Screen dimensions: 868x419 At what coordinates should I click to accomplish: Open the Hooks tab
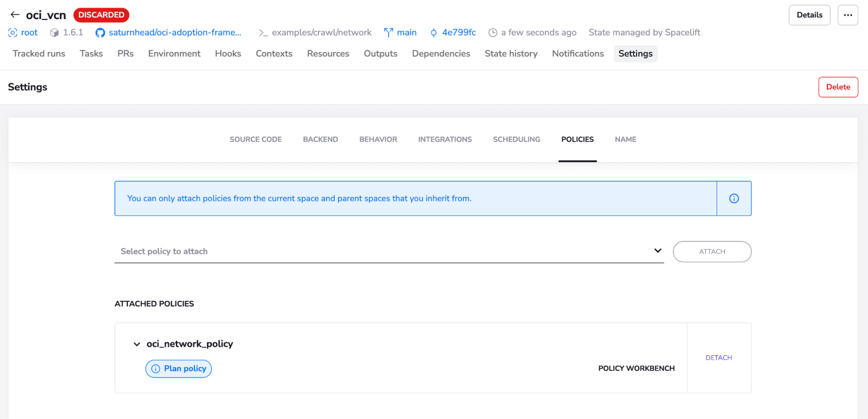(228, 53)
